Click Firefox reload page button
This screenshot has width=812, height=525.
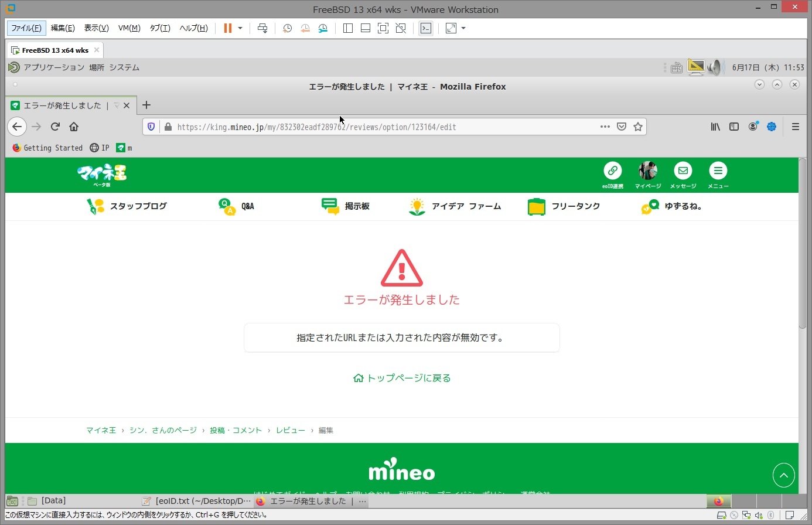click(x=55, y=127)
